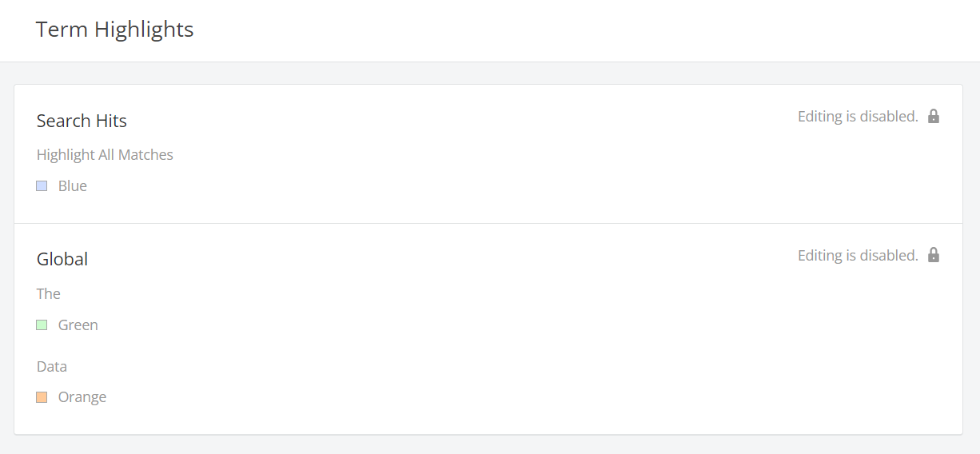The width and height of the screenshot is (980, 454).
Task: Click empty header bar right of Term Highlights
Action: (584, 30)
